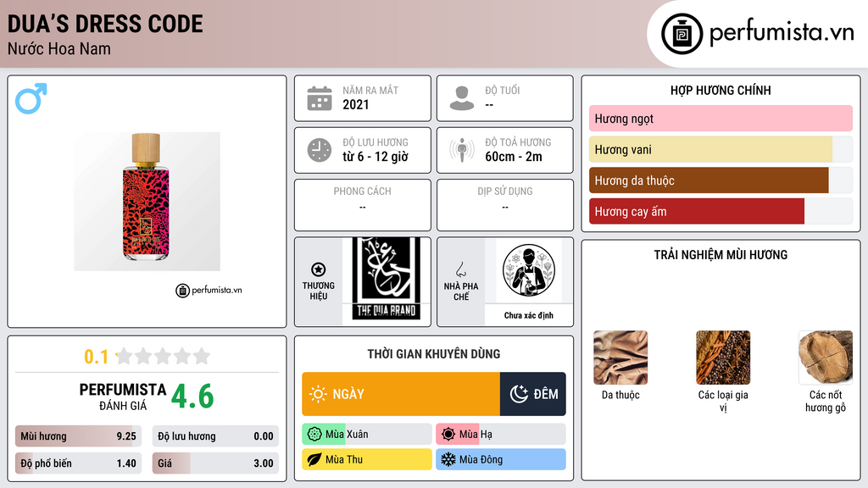Click the perfumista.vn perfume bottle logo icon
Viewport: 868px width, 488px height.
(x=682, y=34)
